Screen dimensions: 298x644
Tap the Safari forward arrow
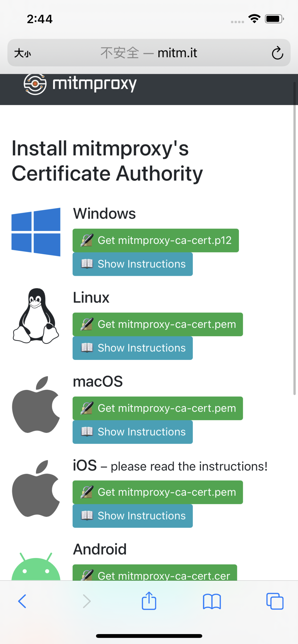coord(87,601)
